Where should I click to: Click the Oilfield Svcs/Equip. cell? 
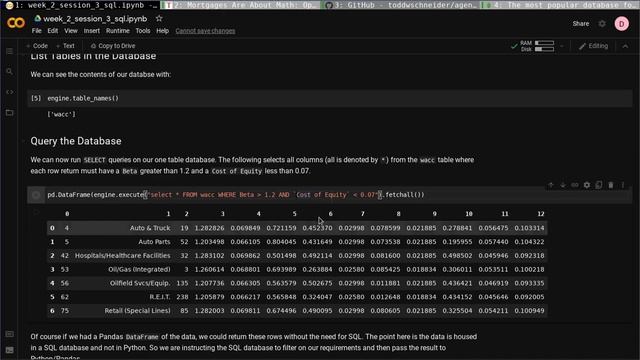coord(140,283)
